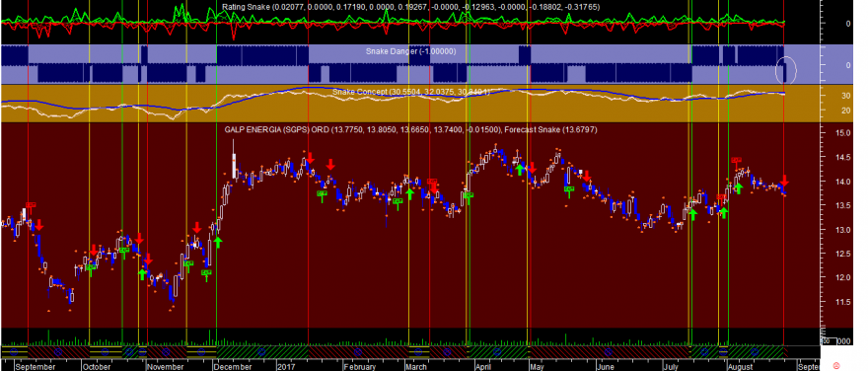Click the red down arrow in mid-September
This screenshot has height=371, width=868.
point(38,225)
